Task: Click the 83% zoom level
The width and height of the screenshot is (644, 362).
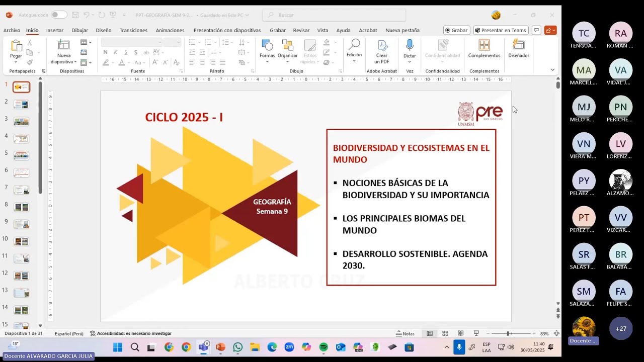Action: coord(544,333)
